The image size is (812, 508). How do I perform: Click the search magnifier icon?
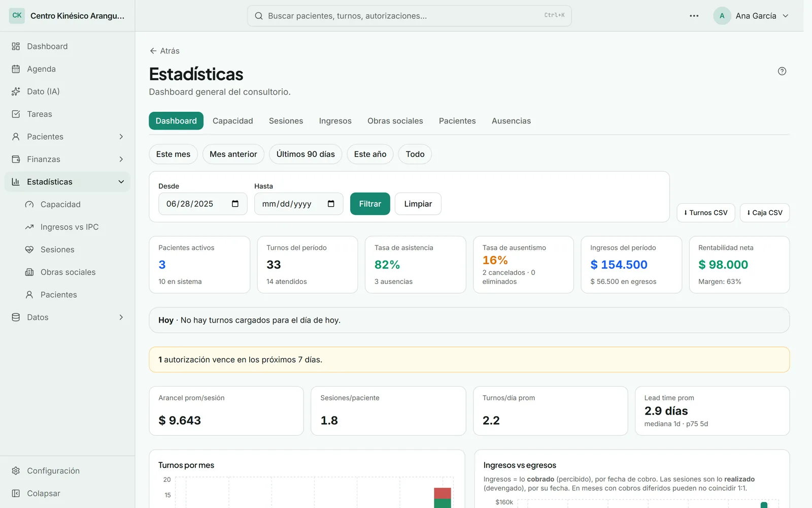[259, 16]
